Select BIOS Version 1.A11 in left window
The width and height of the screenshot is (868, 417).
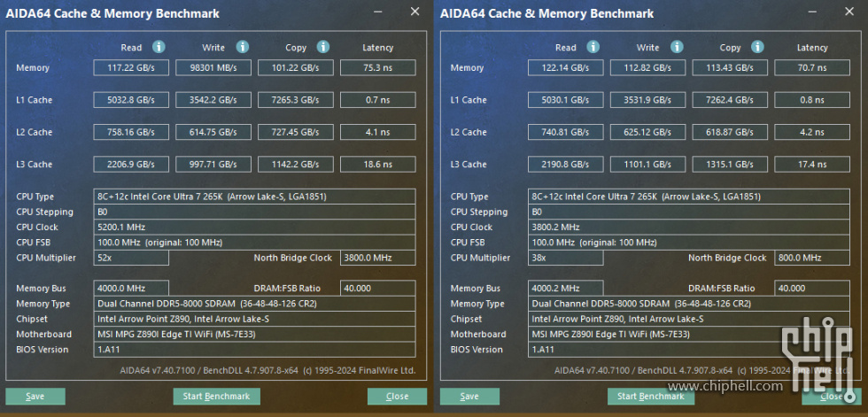click(x=255, y=350)
